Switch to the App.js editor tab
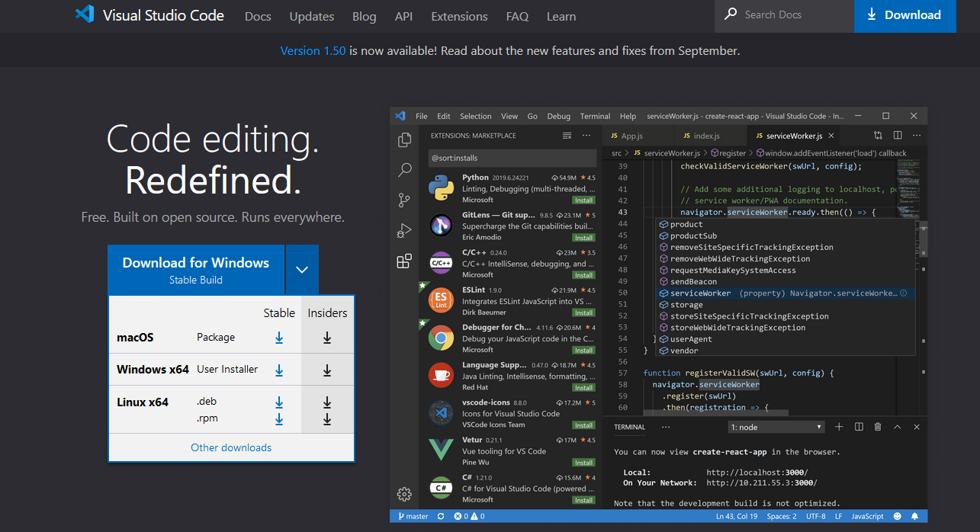This screenshot has width=980, height=532. 631,136
